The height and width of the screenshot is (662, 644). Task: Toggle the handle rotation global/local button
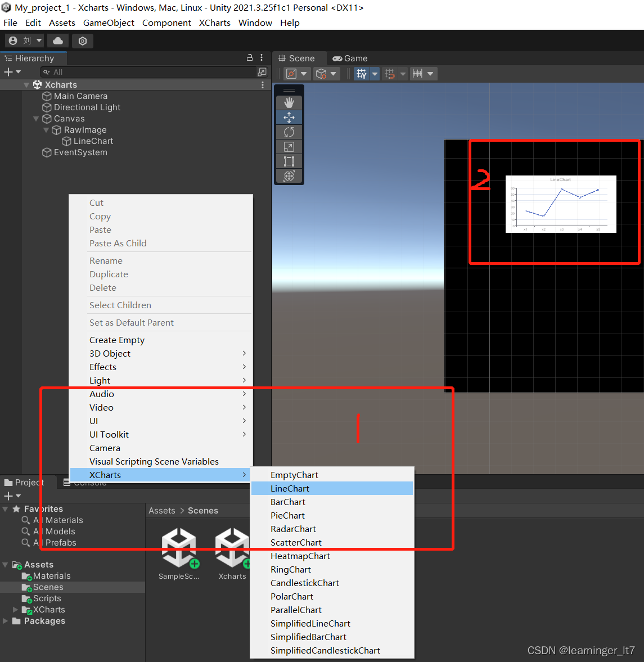[321, 74]
